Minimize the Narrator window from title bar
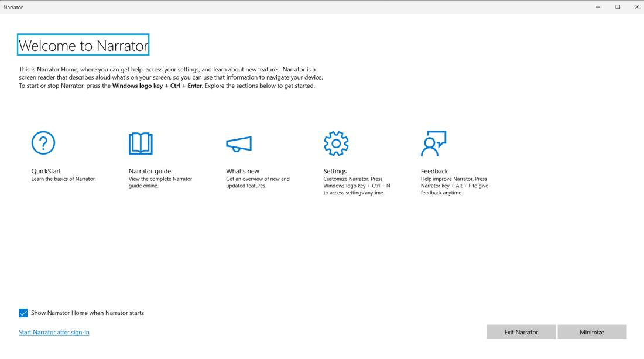This screenshot has height=359, width=644. click(598, 7)
